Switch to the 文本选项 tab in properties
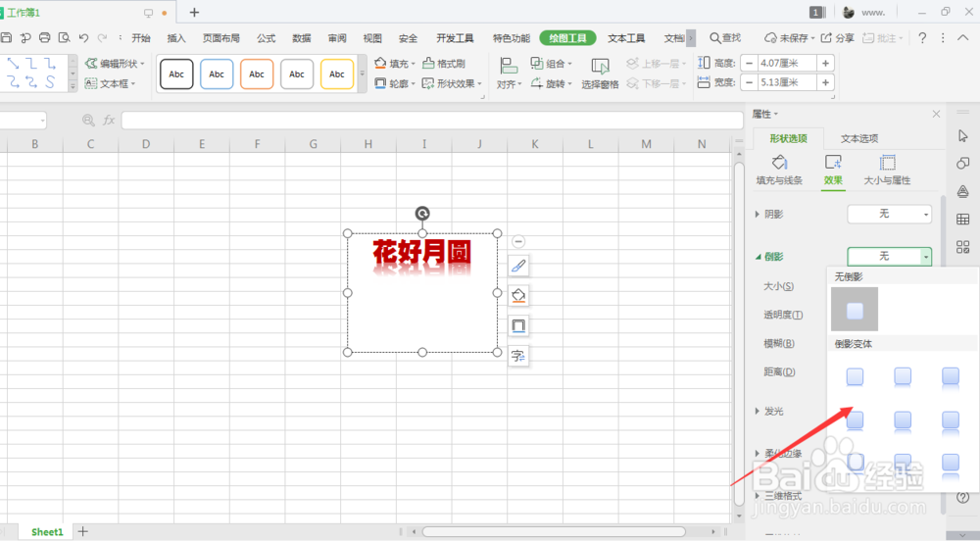Screen dimensions: 980x541 tap(859, 139)
